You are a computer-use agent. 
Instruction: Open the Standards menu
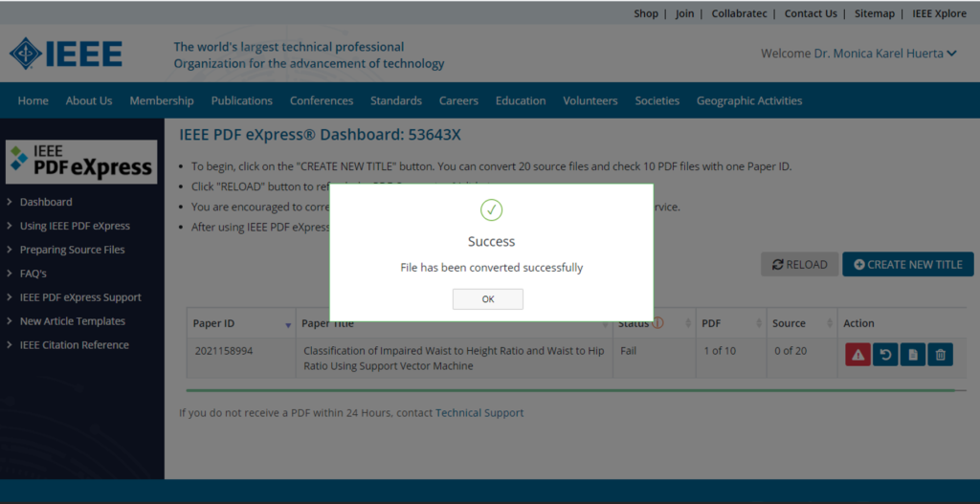[395, 100]
